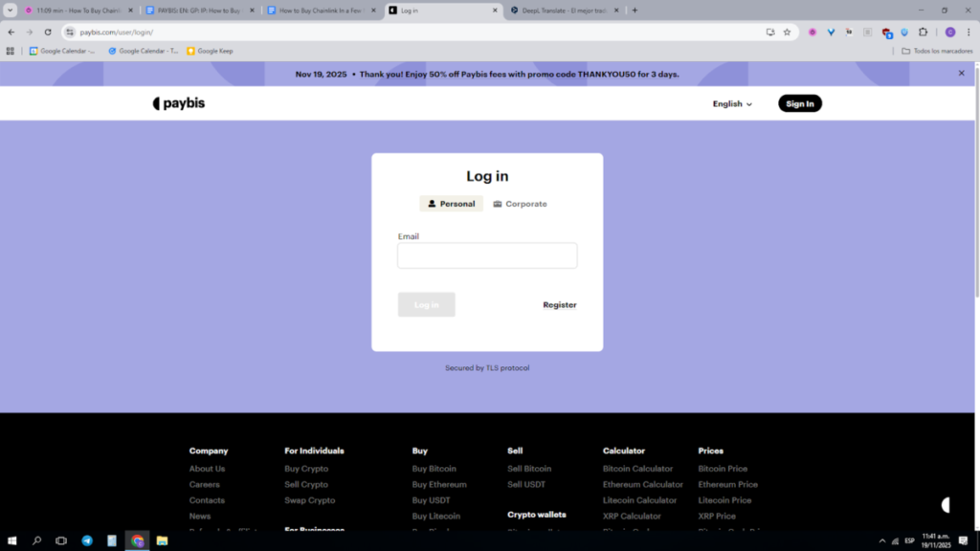Open Telegram from the taskbar
The image size is (980, 551).
click(87, 540)
